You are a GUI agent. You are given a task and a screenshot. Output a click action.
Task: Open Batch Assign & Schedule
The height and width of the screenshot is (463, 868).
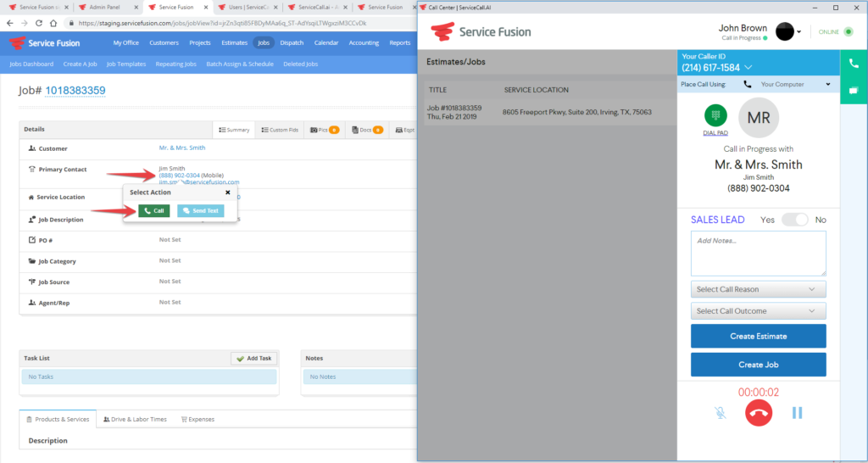coord(240,64)
